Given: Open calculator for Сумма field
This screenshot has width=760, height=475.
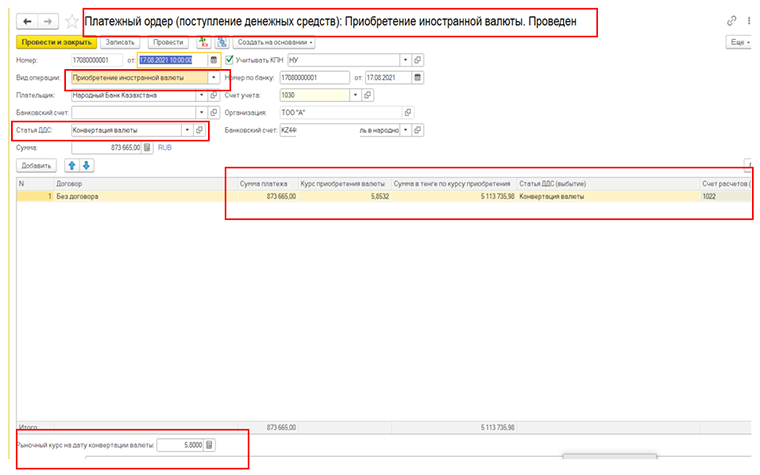Looking at the screenshot, I should pyautogui.click(x=147, y=148).
